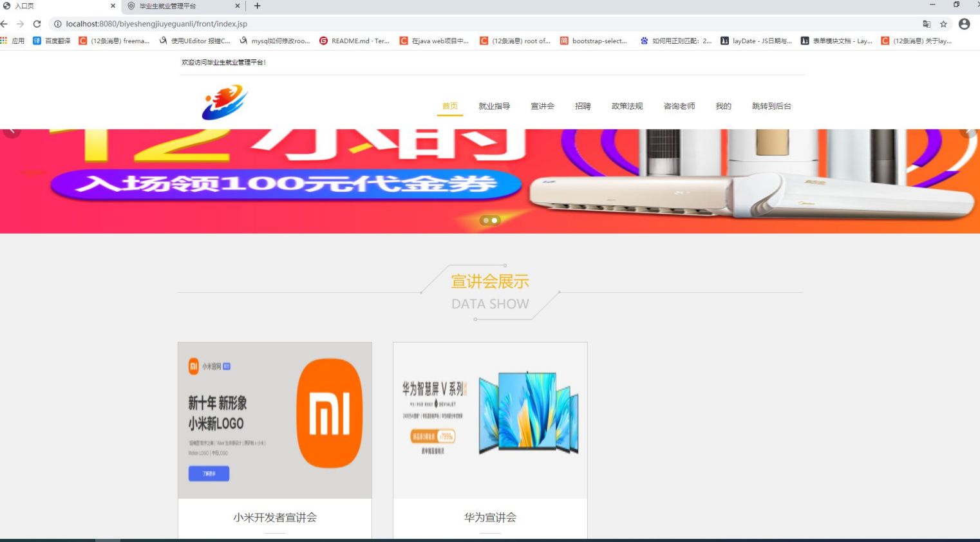980x542 pixels.
Task: Open the 在java web项目中 bookmark
Action: pos(435,41)
